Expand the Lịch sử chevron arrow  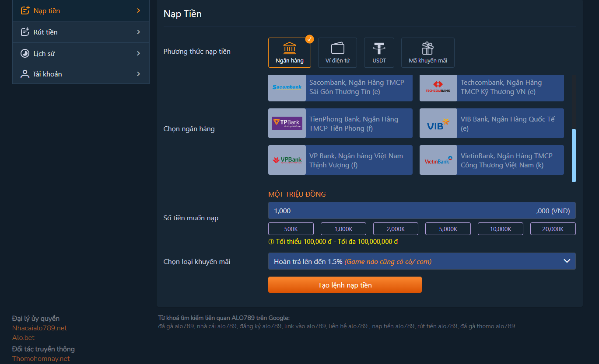138,53
